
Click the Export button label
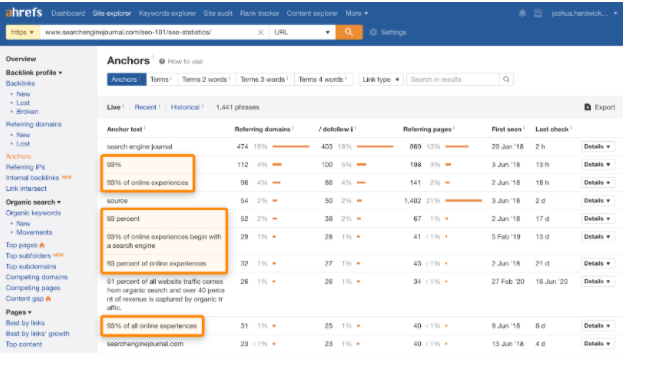point(605,107)
